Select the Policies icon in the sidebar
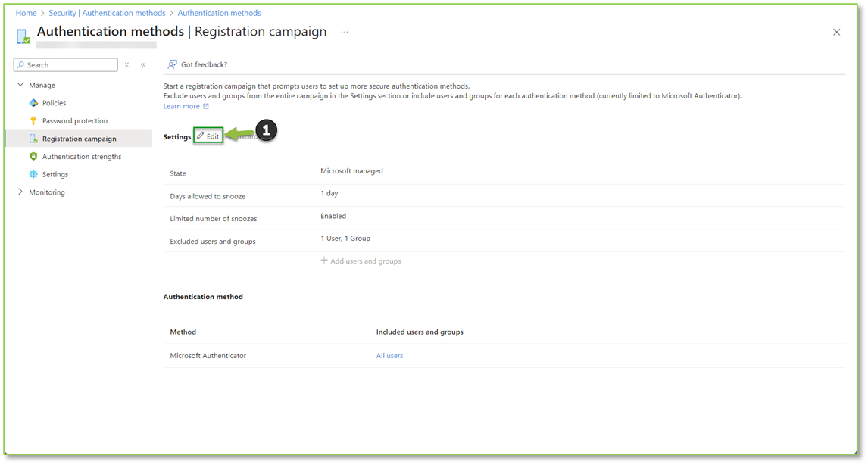 32,102
